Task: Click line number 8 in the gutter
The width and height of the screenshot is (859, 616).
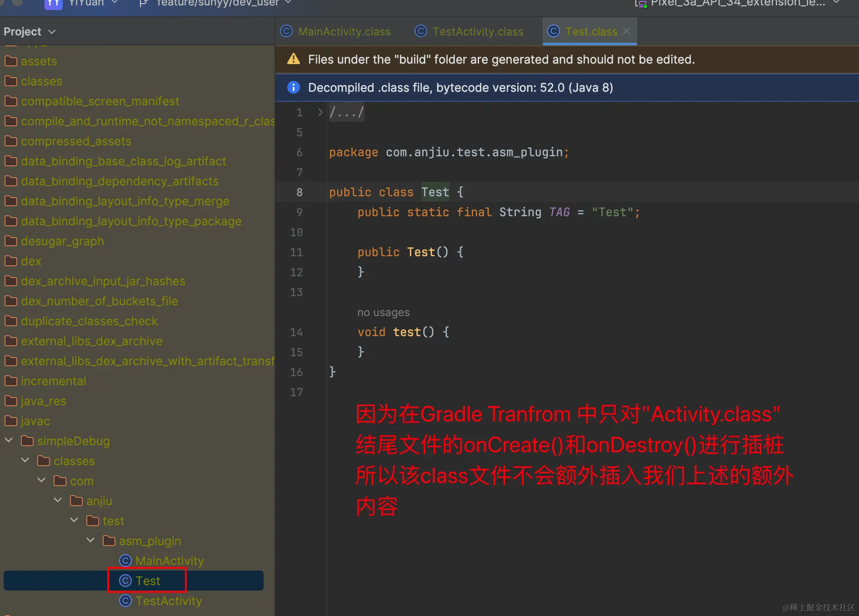Action: point(300,192)
